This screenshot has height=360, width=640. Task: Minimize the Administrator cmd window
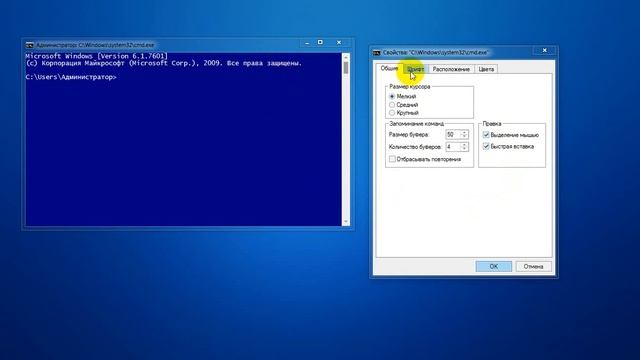pyautogui.click(x=307, y=42)
